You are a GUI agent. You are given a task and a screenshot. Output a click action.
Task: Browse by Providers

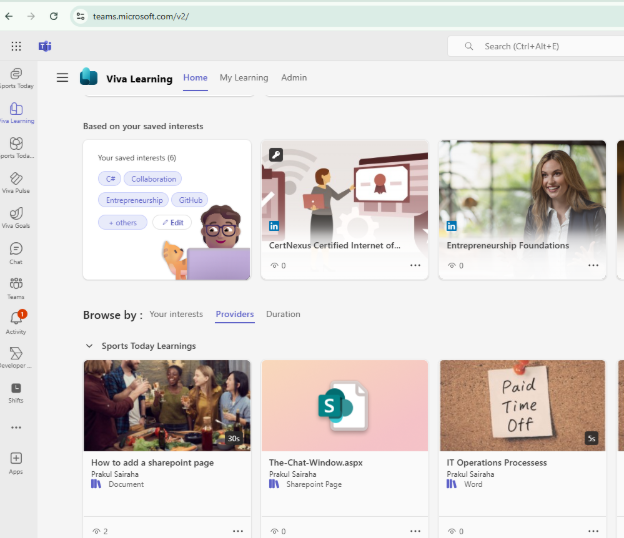[235, 314]
